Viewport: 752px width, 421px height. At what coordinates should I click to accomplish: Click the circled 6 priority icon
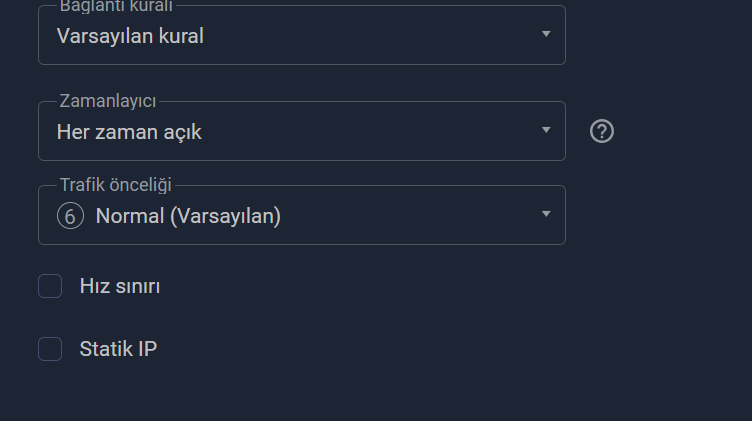(70, 216)
